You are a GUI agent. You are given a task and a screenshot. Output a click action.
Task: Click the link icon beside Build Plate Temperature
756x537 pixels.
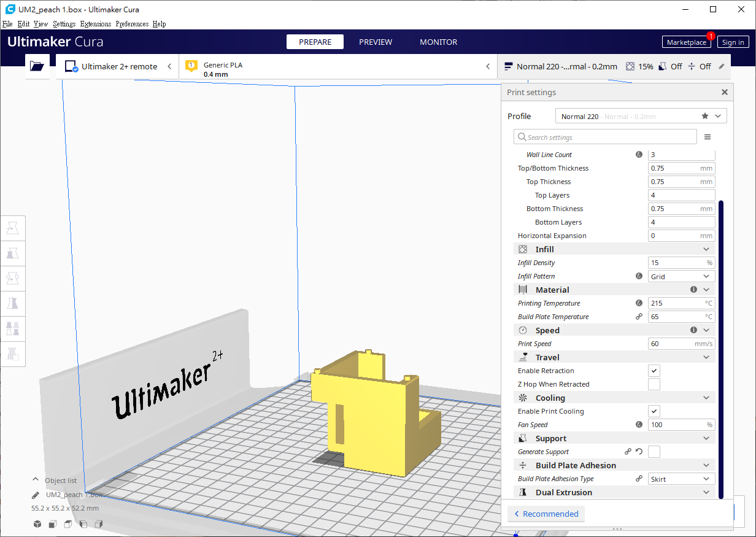tap(639, 317)
